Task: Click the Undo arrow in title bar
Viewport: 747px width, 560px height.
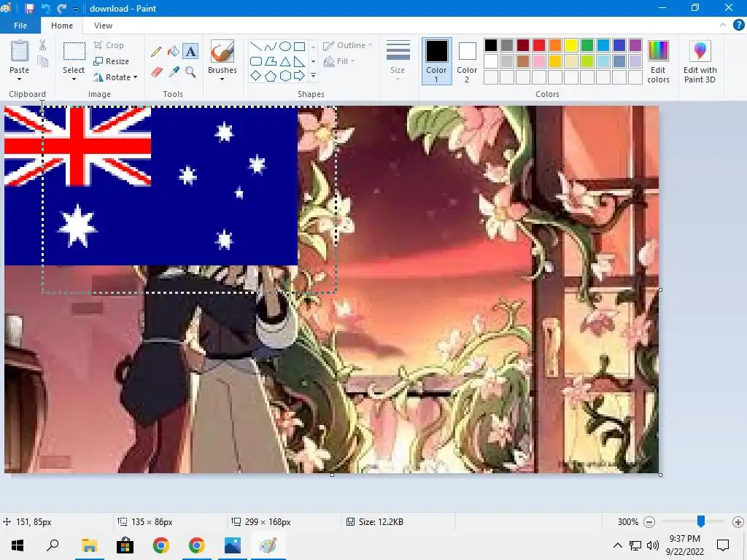Action: click(x=46, y=8)
